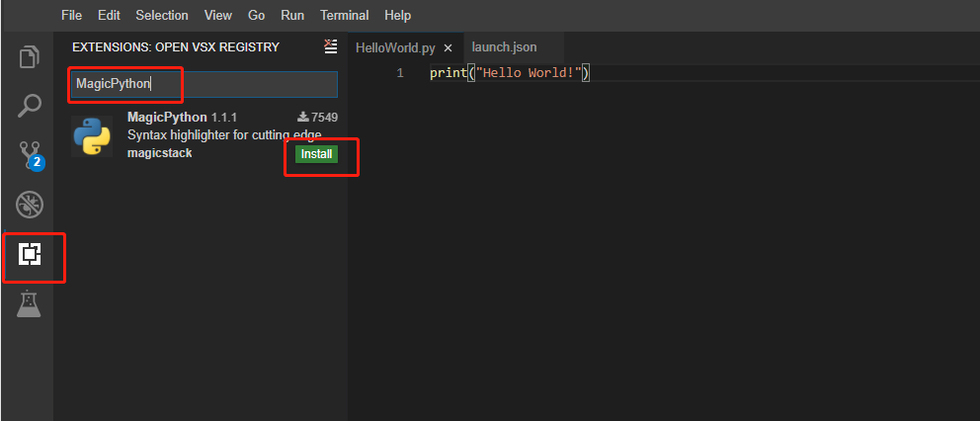Click line number 1 in editor gutter
Image resolution: width=980 pixels, height=421 pixels.
pos(400,73)
